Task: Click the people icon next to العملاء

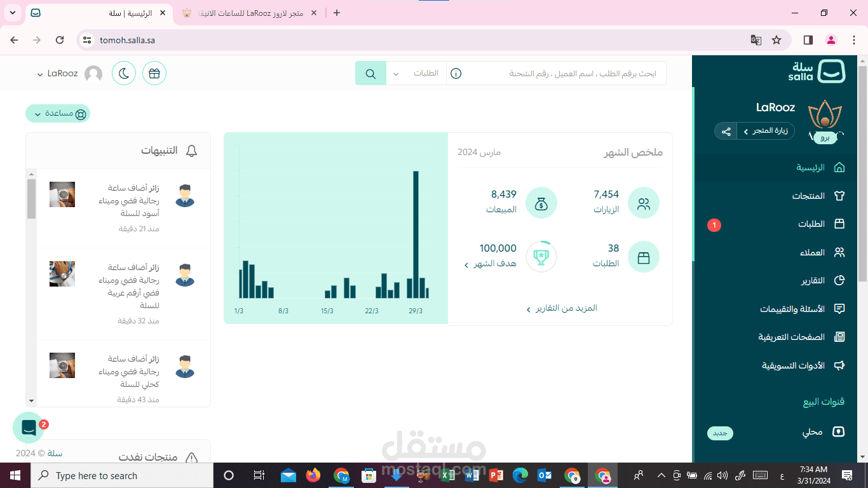Action: coord(839,252)
